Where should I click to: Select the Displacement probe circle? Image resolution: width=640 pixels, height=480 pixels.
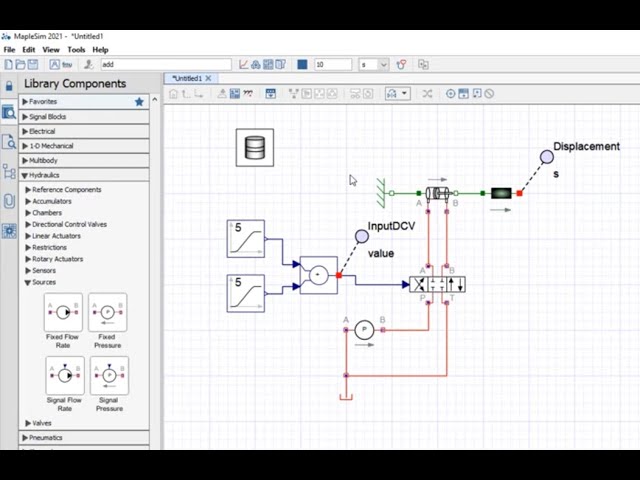click(547, 157)
